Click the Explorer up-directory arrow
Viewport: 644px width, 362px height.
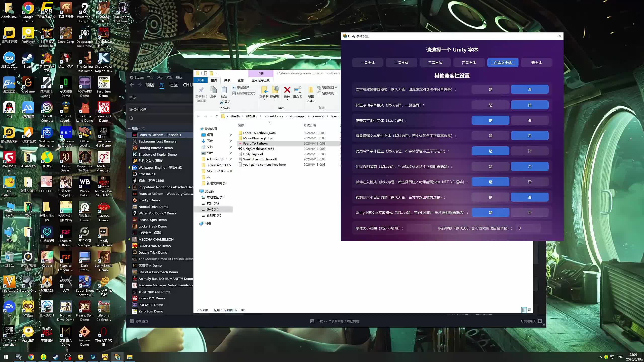click(217, 116)
